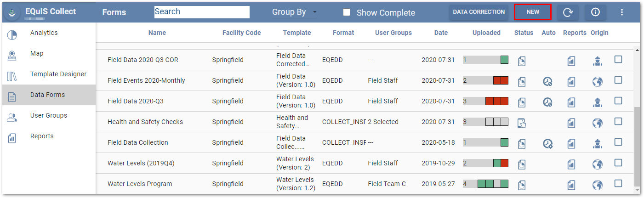Click the '2 Selected' user groups cell
This screenshot has height=198, width=644.
[x=383, y=122]
